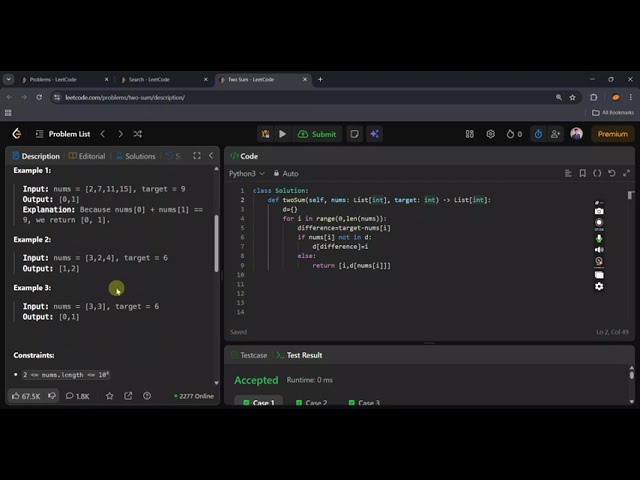Open the profile avatar menu
The height and width of the screenshot is (480, 640).
pos(576,133)
